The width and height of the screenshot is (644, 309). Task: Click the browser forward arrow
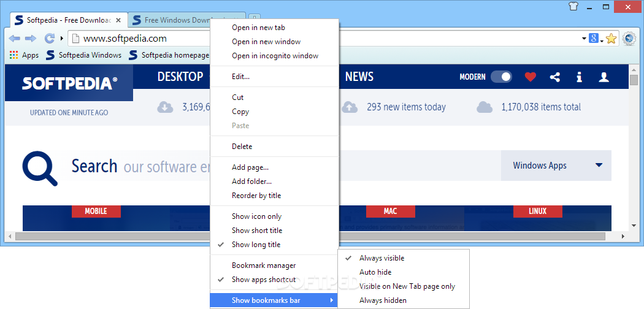tap(31, 39)
